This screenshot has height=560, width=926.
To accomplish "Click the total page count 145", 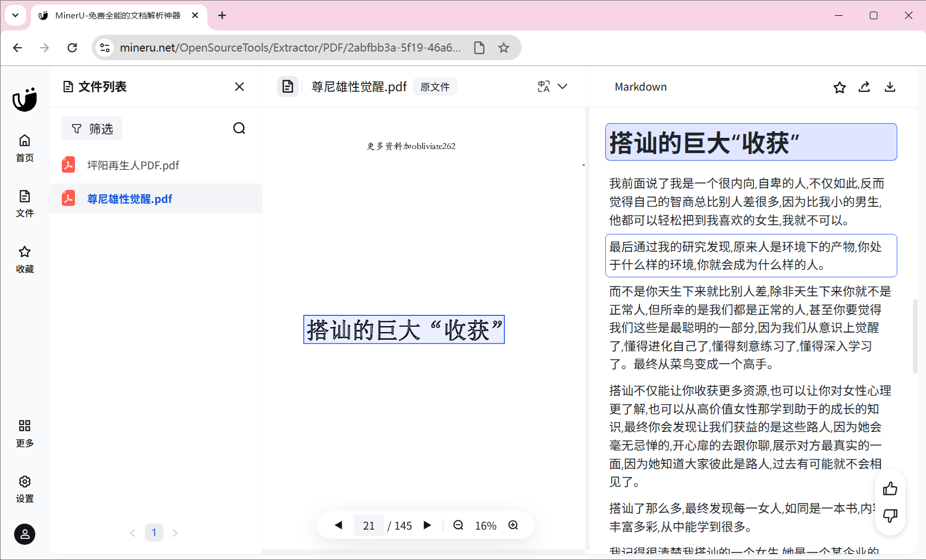I will pyautogui.click(x=403, y=526).
